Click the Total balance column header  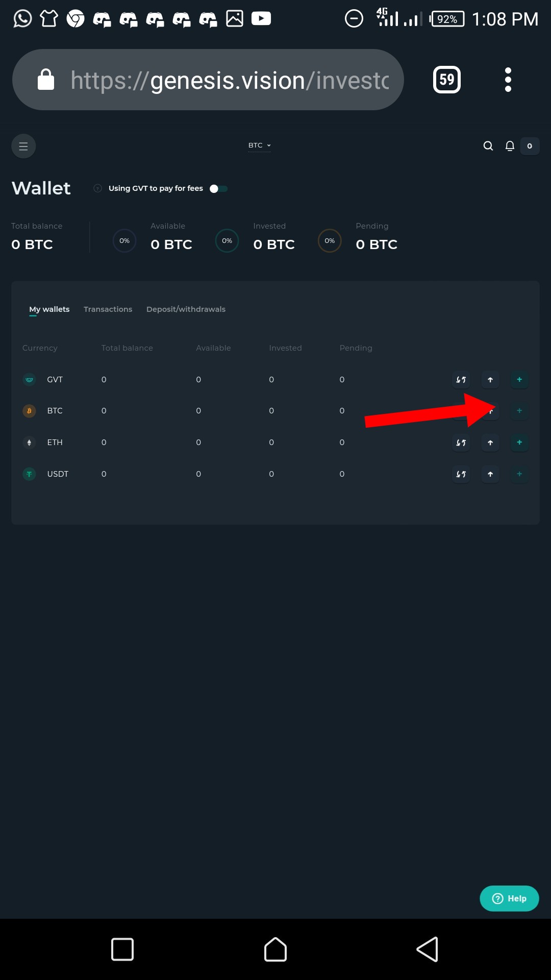(127, 348)
